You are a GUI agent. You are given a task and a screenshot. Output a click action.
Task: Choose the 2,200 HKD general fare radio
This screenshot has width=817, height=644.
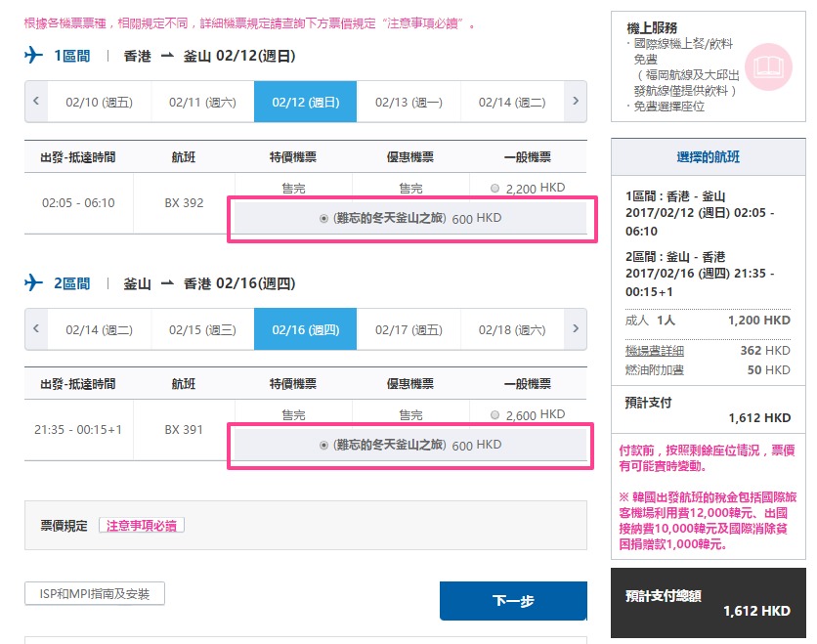(495, 188)
